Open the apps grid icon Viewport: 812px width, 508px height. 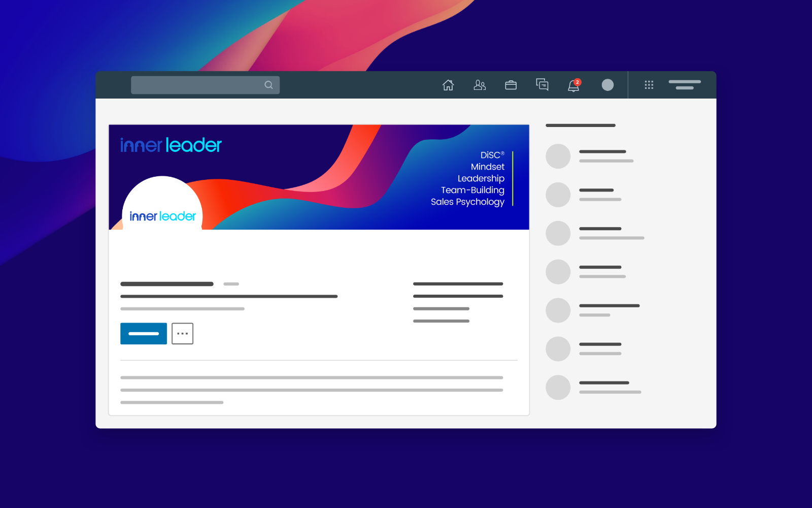point(649,85)
